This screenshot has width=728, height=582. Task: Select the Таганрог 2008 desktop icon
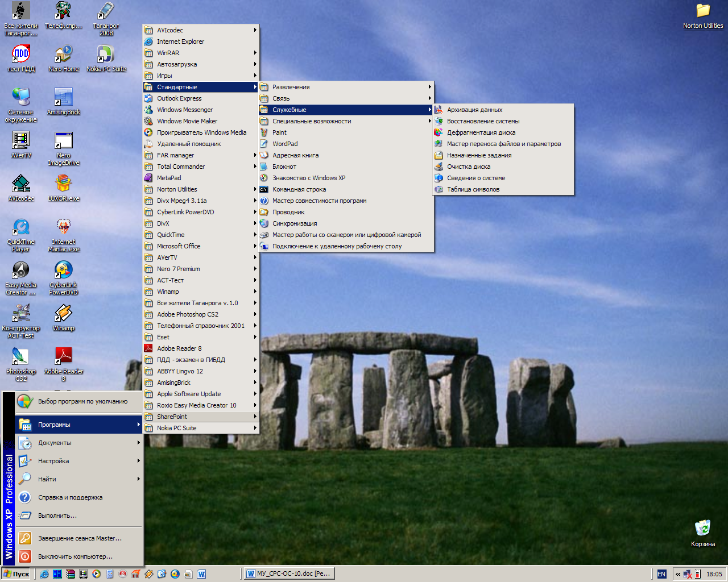coord(106,19)
